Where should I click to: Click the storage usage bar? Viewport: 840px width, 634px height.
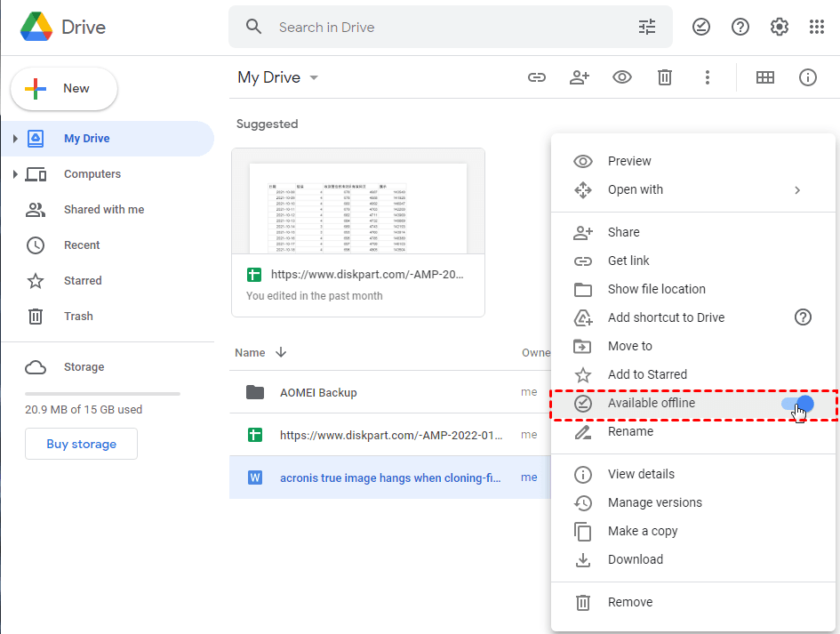pos(102,393)
